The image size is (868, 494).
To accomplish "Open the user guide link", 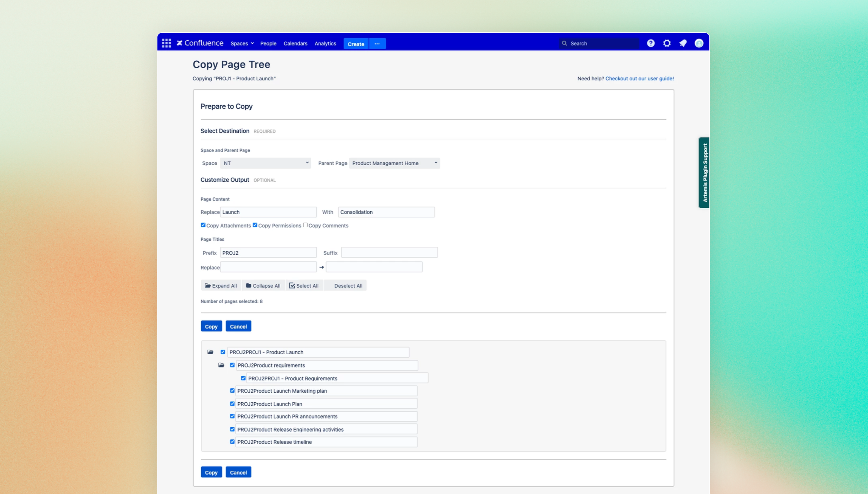I will tap(639, 78).
